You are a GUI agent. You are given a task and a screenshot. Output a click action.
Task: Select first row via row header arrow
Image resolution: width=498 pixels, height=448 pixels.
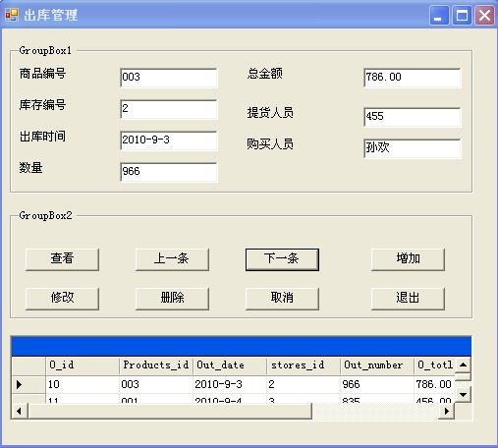[28, 384]
